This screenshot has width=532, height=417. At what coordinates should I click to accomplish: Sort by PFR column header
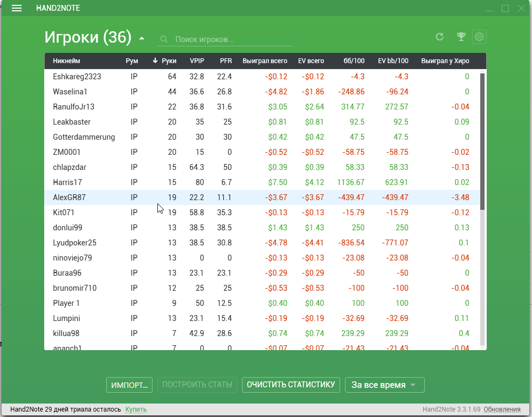[x=226, y=61]
